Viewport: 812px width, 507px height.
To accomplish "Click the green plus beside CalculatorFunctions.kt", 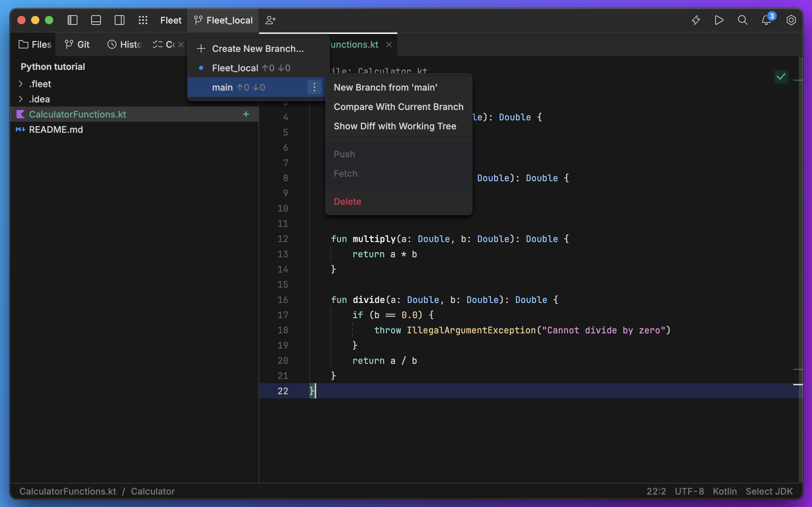I will pyautogui.click(x=246, y=114).
